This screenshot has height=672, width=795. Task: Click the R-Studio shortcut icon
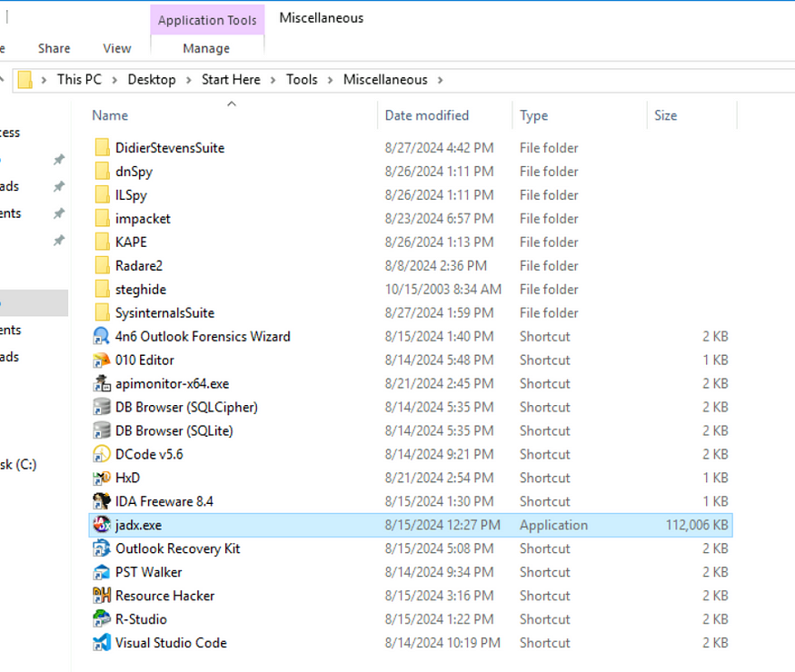point(102,618)
